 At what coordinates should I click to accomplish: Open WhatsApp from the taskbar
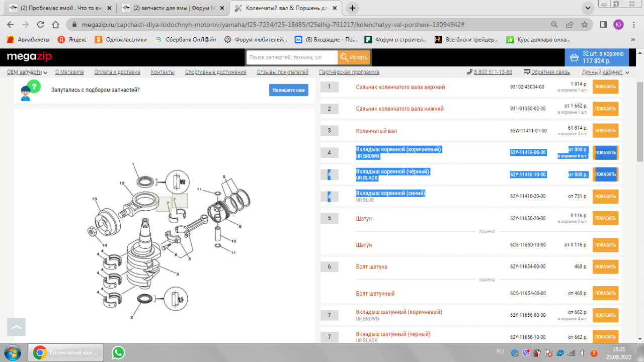118,352
